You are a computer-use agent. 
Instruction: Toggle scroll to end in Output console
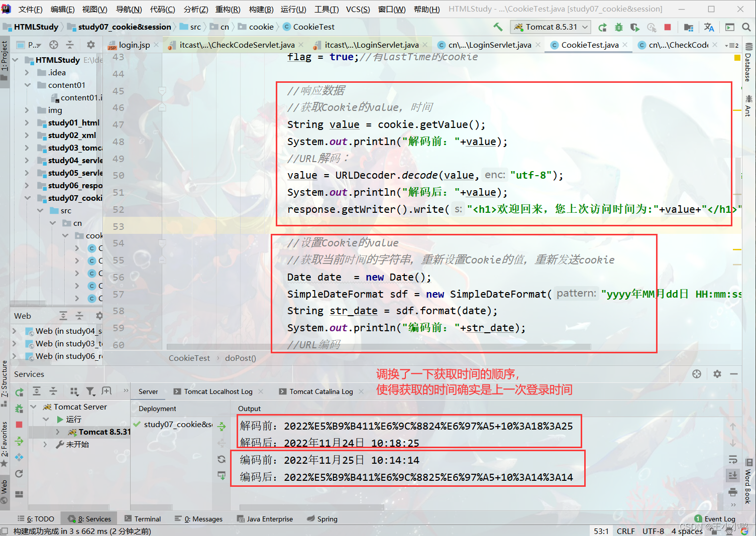coord(733,475)
